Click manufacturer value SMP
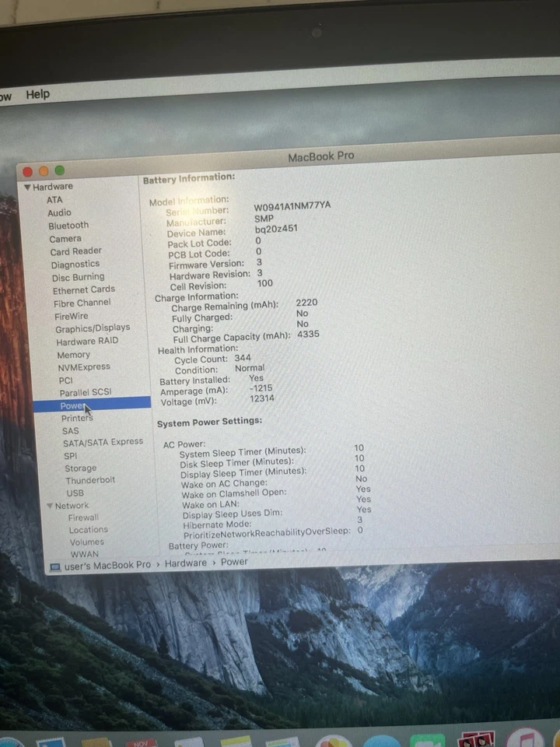 coord(264,219)
